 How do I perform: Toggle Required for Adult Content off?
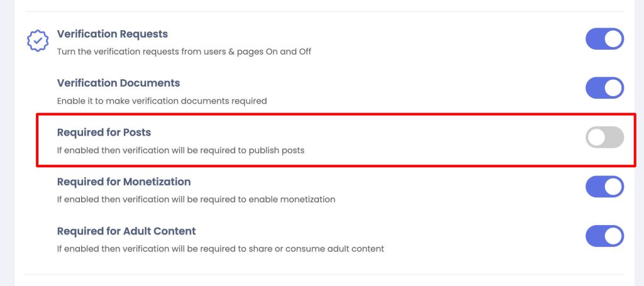(604, 236)
